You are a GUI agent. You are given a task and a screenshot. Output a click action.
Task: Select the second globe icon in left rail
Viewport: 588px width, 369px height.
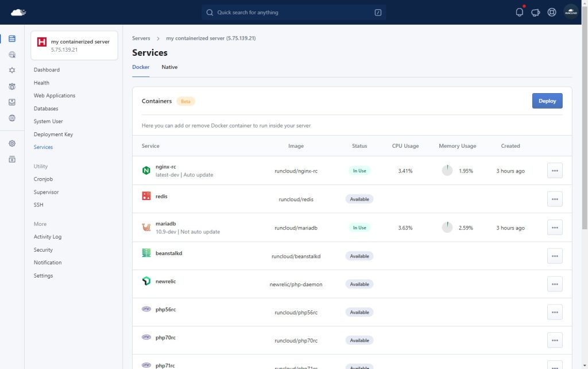coord(12,118)
